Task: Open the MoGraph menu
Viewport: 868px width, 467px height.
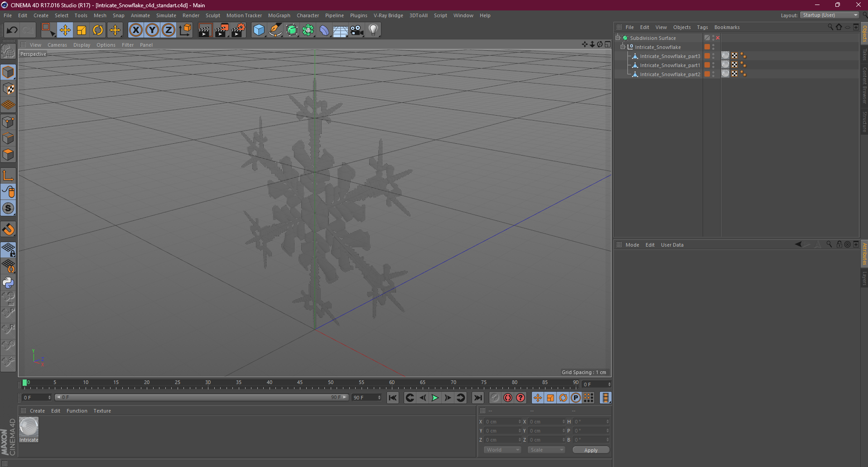Action: tap(279, 15)
